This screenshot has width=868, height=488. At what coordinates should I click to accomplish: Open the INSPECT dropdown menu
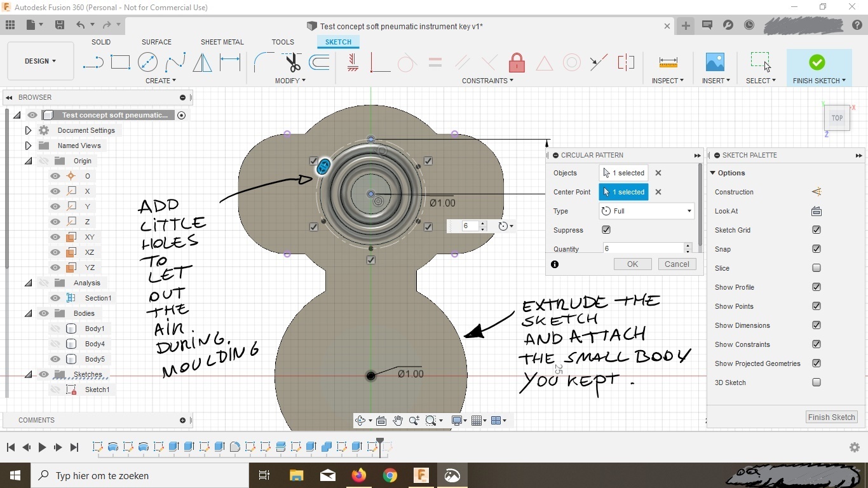pos(668,81)
